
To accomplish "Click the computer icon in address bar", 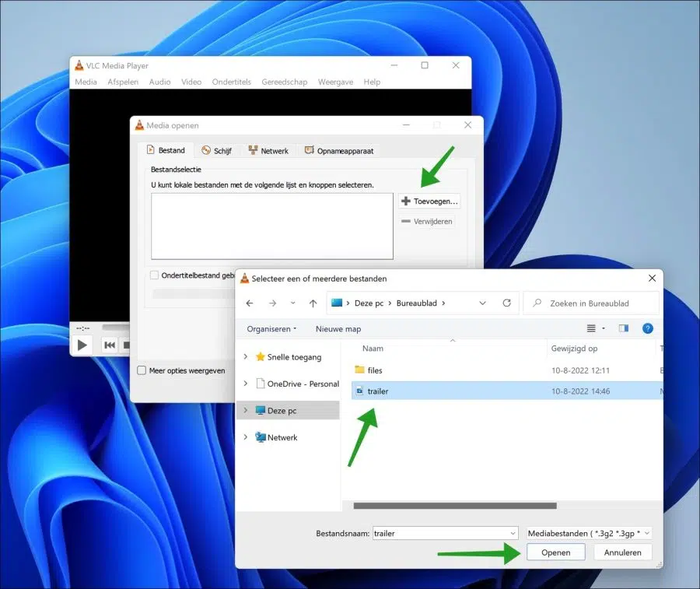I will click(337, 303).
